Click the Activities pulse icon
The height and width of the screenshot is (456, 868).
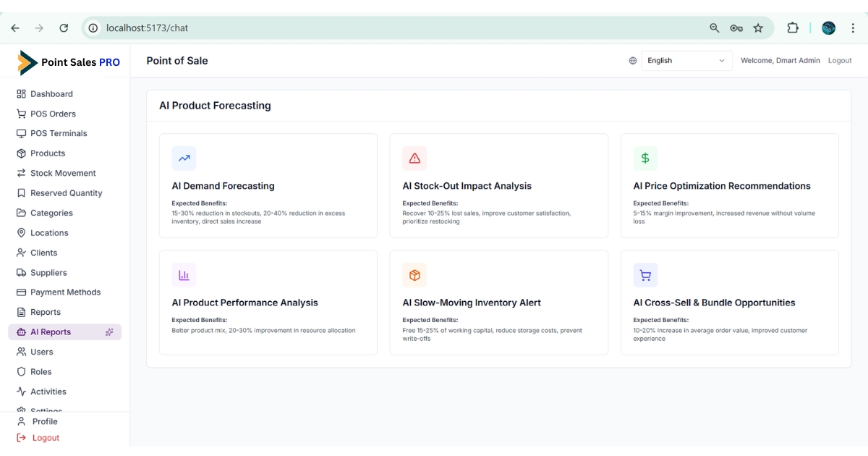pos(21,392)
